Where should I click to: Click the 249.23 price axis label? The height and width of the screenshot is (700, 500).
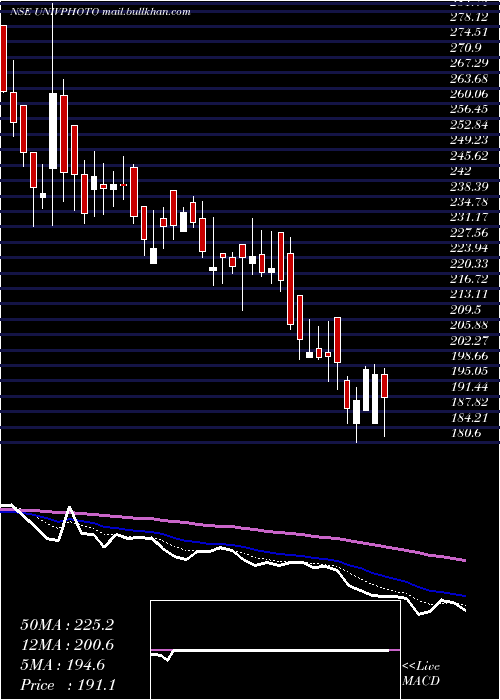(x=467, y=140)
